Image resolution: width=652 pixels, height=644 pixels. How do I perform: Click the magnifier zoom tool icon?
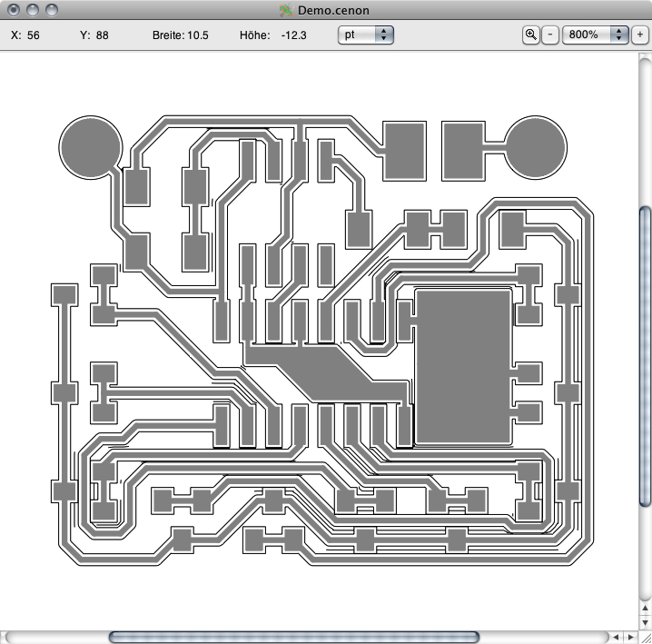pos(531,35)
